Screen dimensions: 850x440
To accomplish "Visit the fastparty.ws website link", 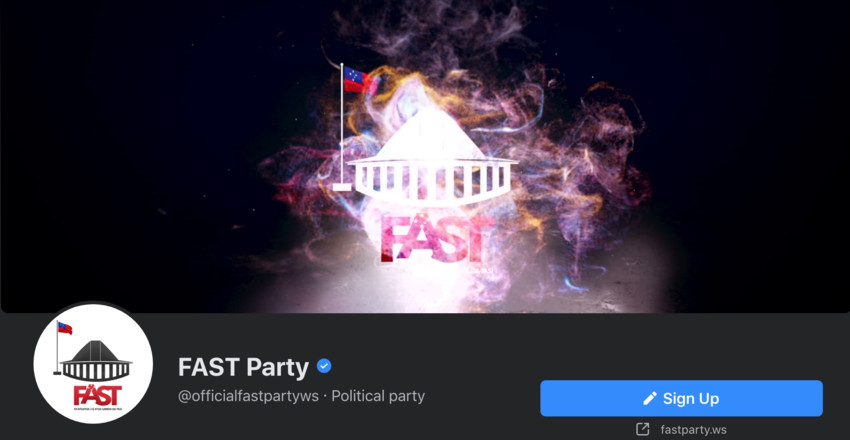I will [x=693, y=430].
